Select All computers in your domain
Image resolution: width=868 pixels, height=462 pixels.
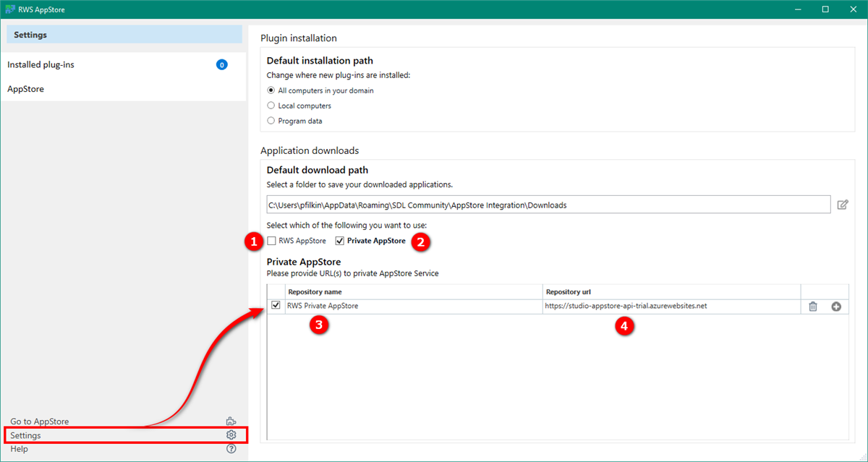pyautogui.click(x=271, y=90)
